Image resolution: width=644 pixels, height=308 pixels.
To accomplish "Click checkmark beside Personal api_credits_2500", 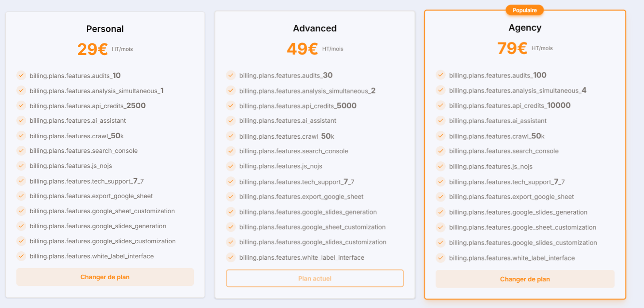I will point(21,105).
